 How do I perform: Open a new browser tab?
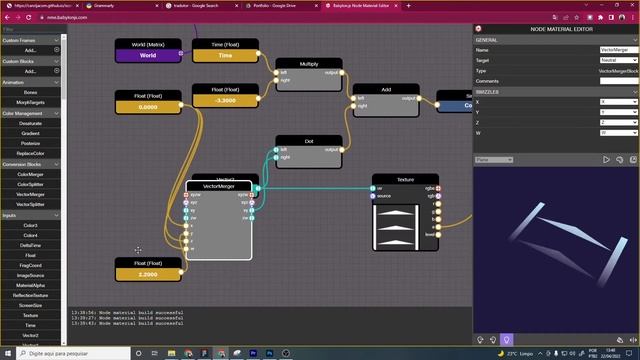[409, 6]
